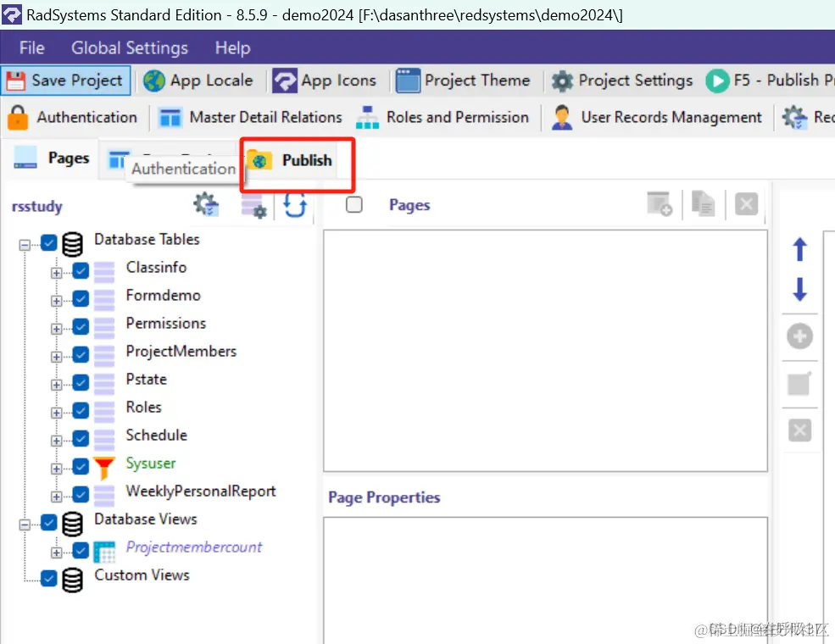The image size is (835, 644).
Task: Select the Sysuser table row
Action: [x=151, y=464]
